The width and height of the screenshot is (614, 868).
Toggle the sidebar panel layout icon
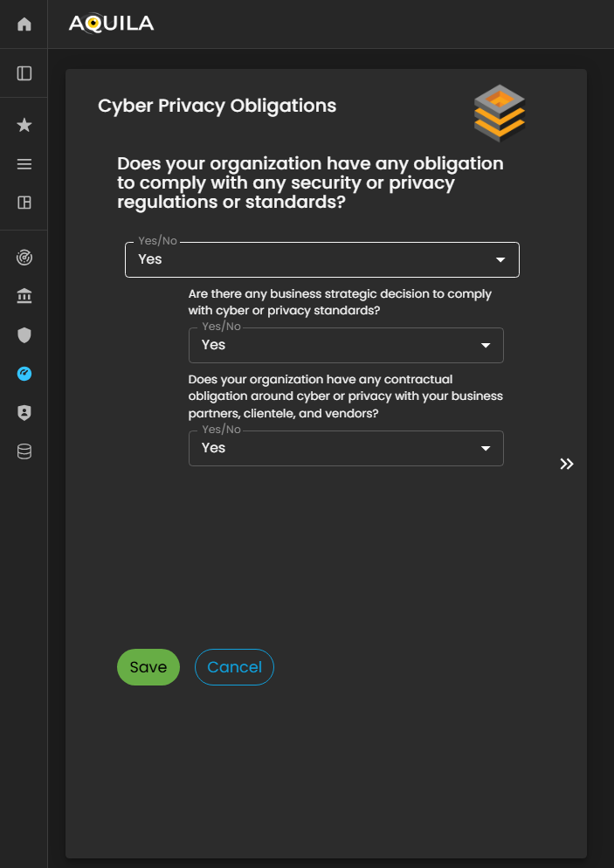pos(24,73)
